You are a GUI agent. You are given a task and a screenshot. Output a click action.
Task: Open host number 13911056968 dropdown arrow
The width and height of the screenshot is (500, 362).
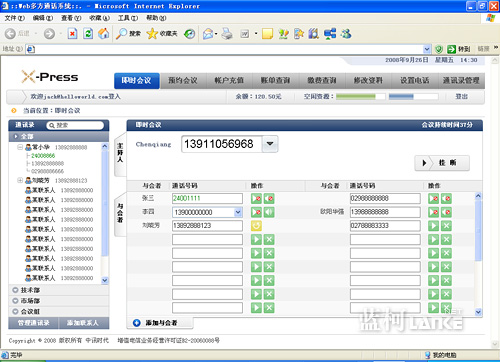270,144
